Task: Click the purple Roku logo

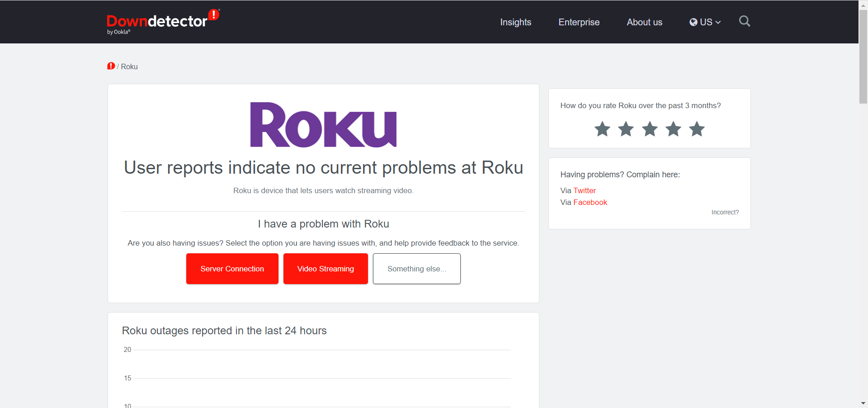Action: [x=323, y=124]
